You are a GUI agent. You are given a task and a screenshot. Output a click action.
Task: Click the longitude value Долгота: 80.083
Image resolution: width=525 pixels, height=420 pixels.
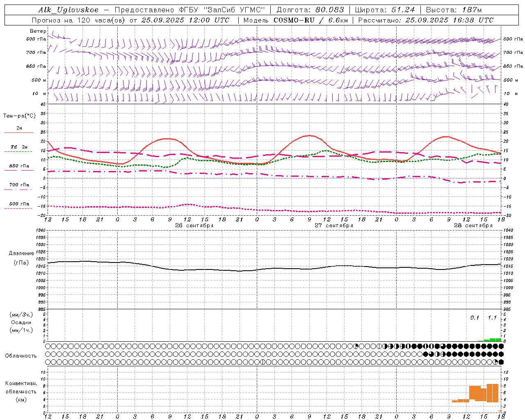(311, 10)
